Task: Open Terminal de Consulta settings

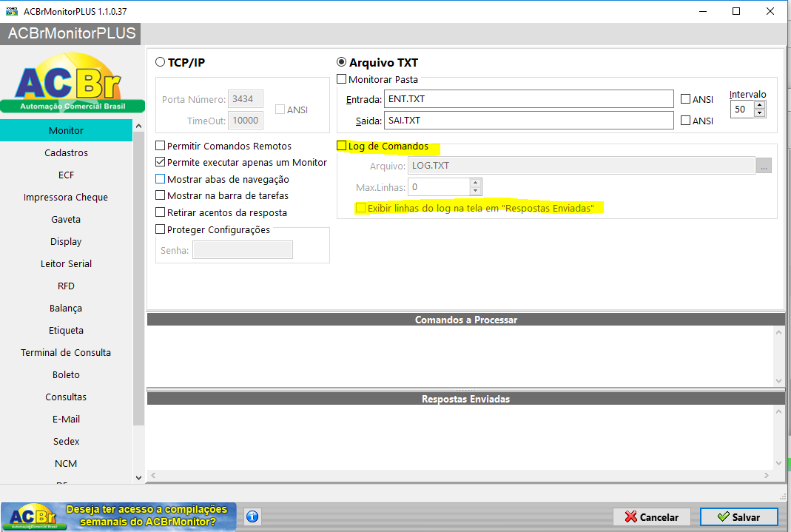Action: (66, 352)
